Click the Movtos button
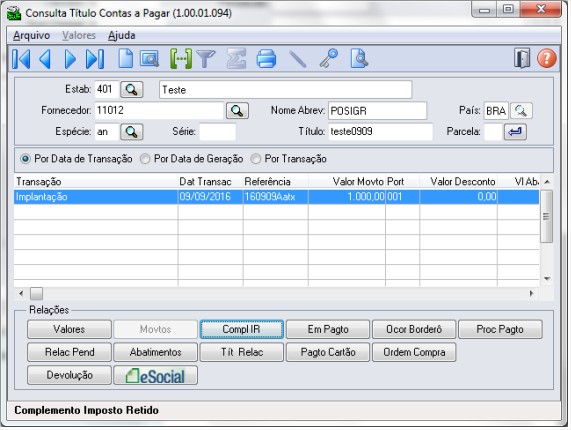This screenshot has width=571, height=430. point(155,330)
